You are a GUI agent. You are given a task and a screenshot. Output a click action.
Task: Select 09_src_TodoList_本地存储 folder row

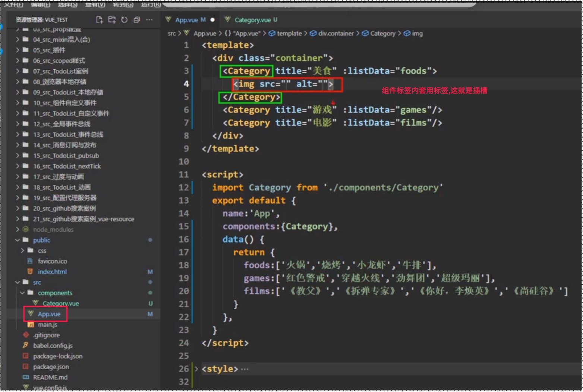tap(83, 92)
